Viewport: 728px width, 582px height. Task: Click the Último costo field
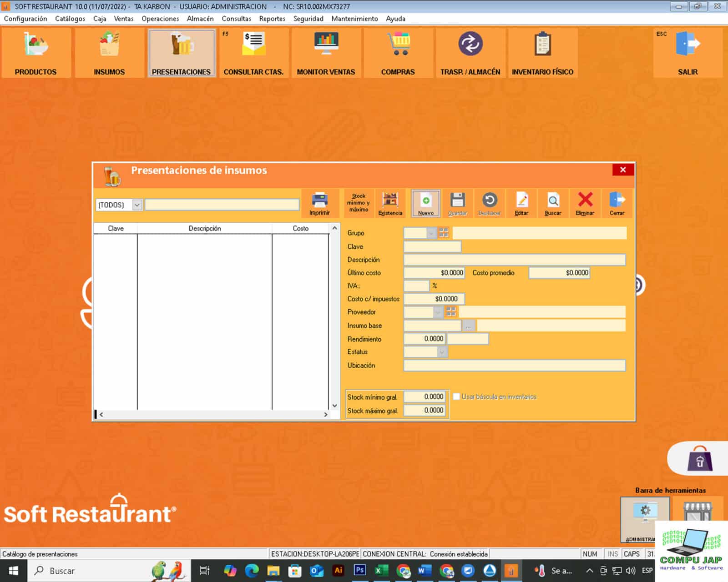(434, 273)
